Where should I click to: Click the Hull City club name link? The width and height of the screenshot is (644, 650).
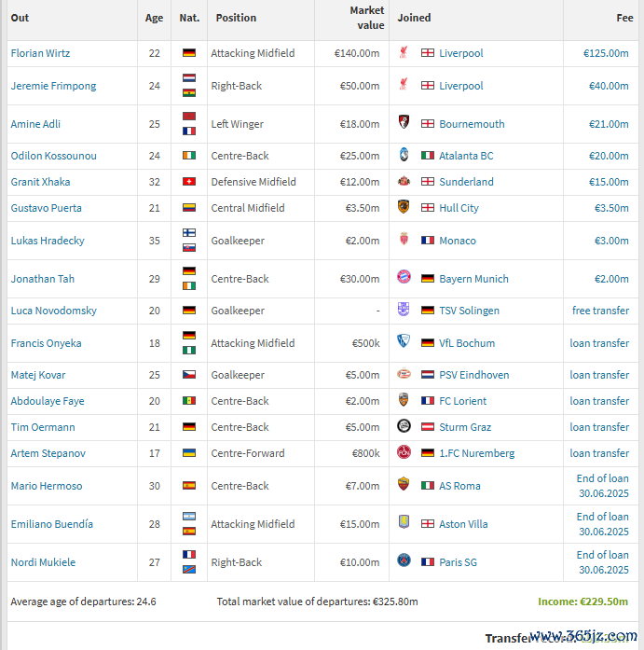459,208
